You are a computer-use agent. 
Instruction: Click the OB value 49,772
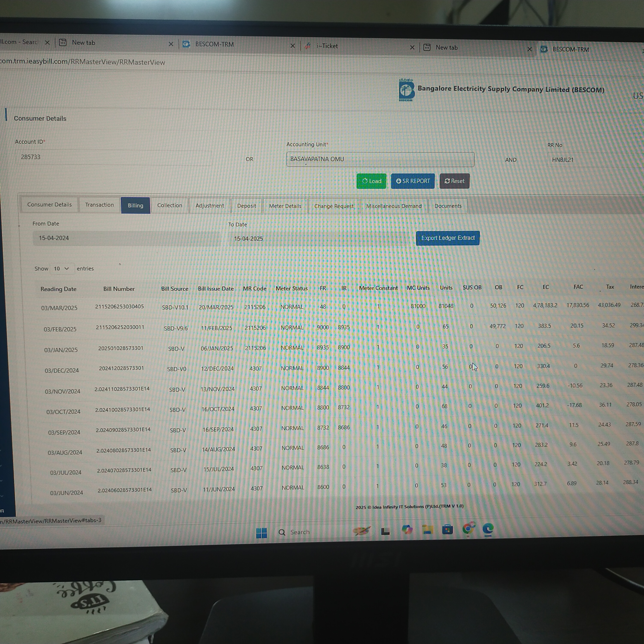pos(497,326)
